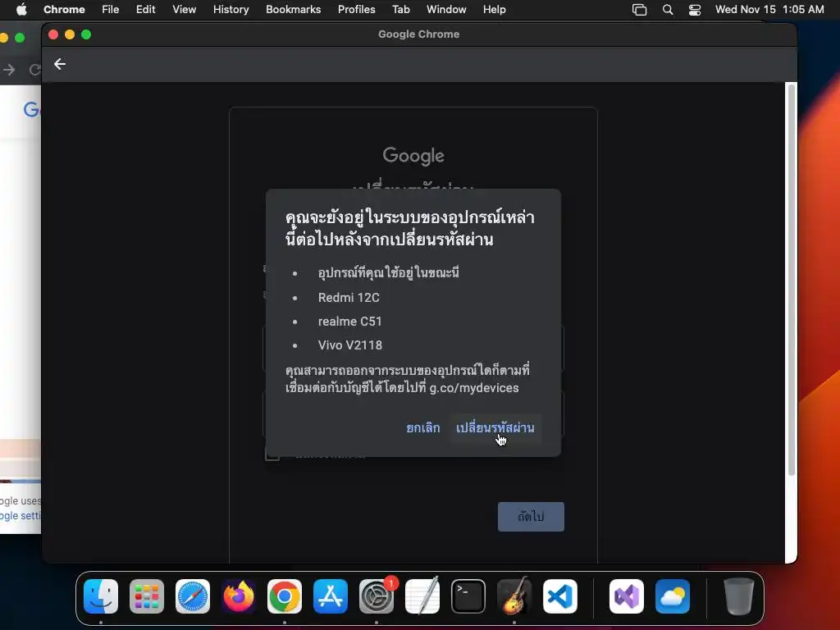
Task: Launch GarageBand from the dock
Action: coord(514,596)
